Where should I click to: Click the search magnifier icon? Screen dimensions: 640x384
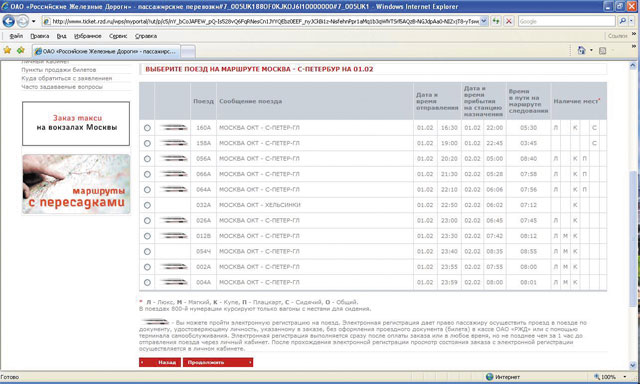click(x=622, y=21)
